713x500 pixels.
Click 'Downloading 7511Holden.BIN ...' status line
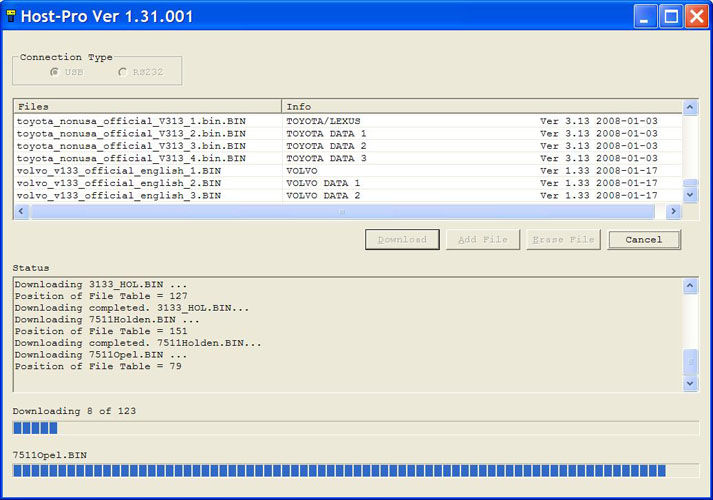point(107,320)
